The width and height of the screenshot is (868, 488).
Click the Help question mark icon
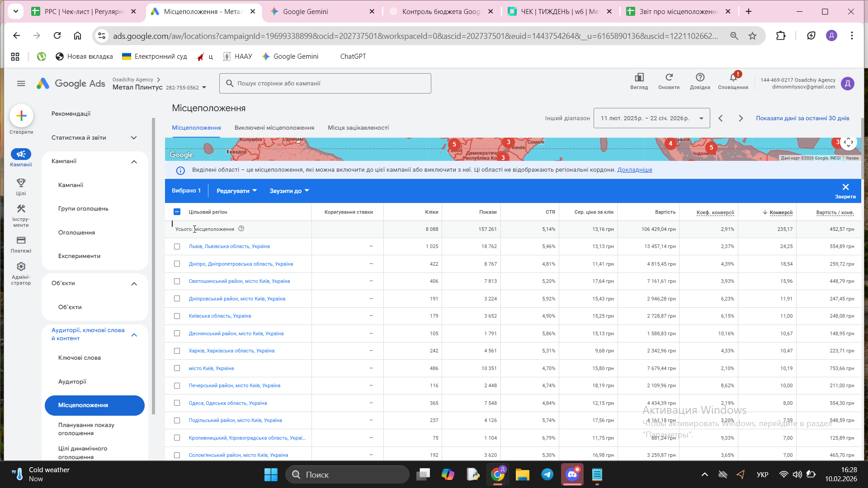700,77
